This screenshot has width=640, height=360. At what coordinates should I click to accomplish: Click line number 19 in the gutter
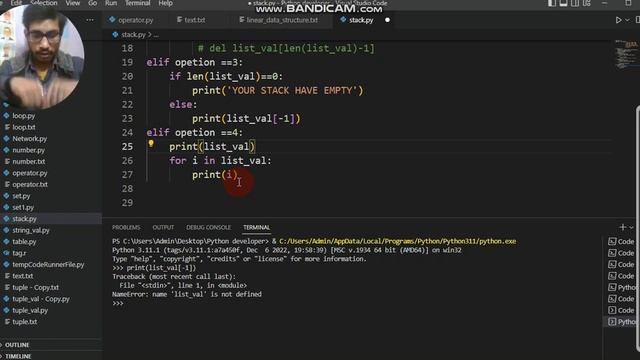click(x=127, y=62)
